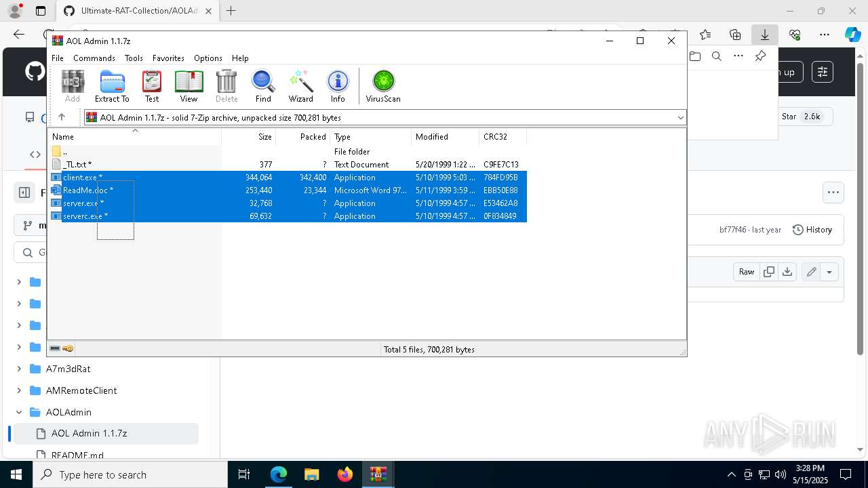
Task: Open the Tools menu
Action: click(x=134, y=58)
